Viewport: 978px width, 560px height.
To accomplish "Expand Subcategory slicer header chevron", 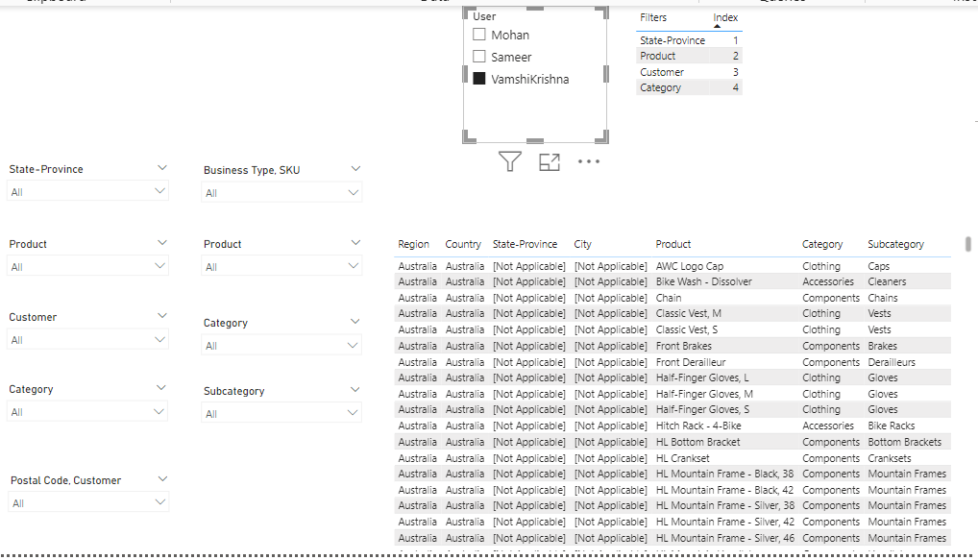I will click(355, 390).
